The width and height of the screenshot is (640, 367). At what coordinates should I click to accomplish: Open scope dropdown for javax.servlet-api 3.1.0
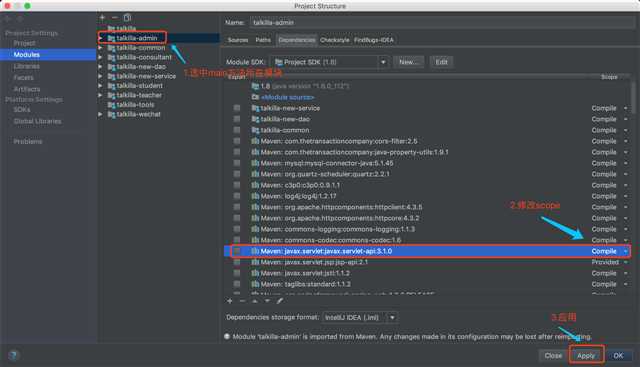point(625,251)
